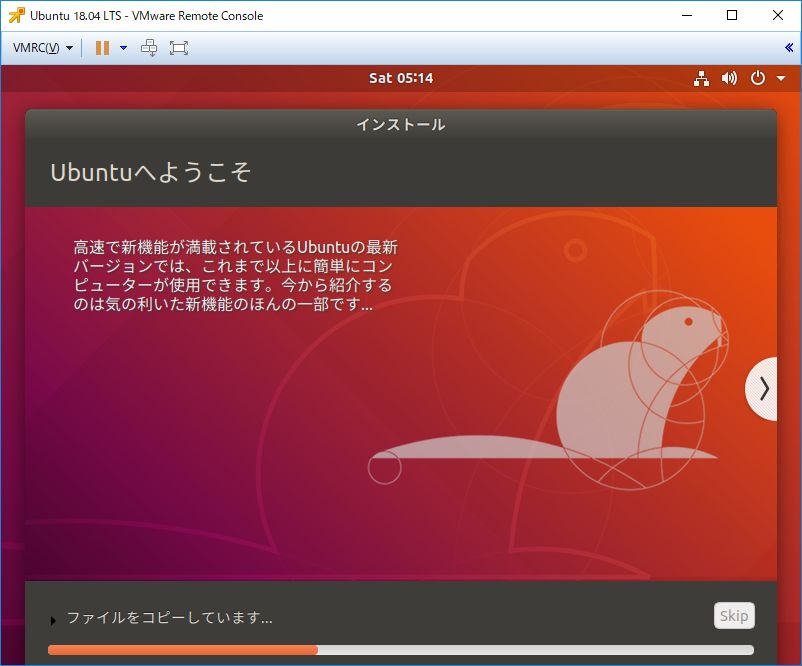Open the power options dropdown arrow

click(123, 48)
